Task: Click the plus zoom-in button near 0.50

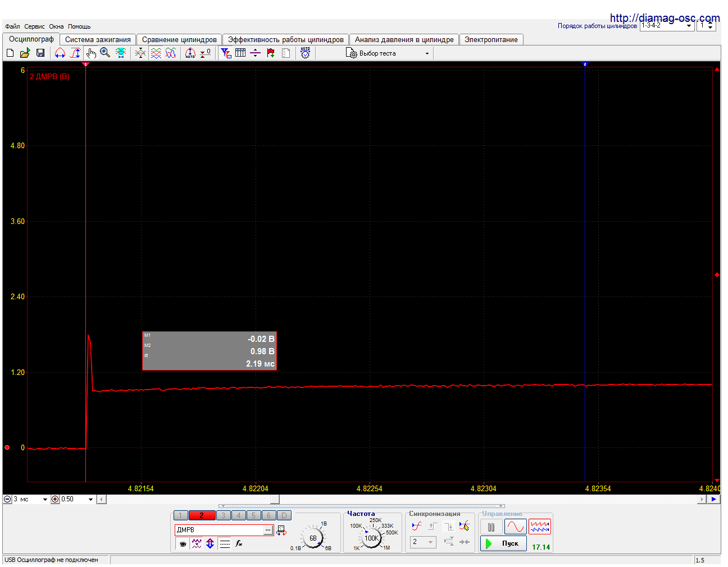Action: (x=55, y=499)
